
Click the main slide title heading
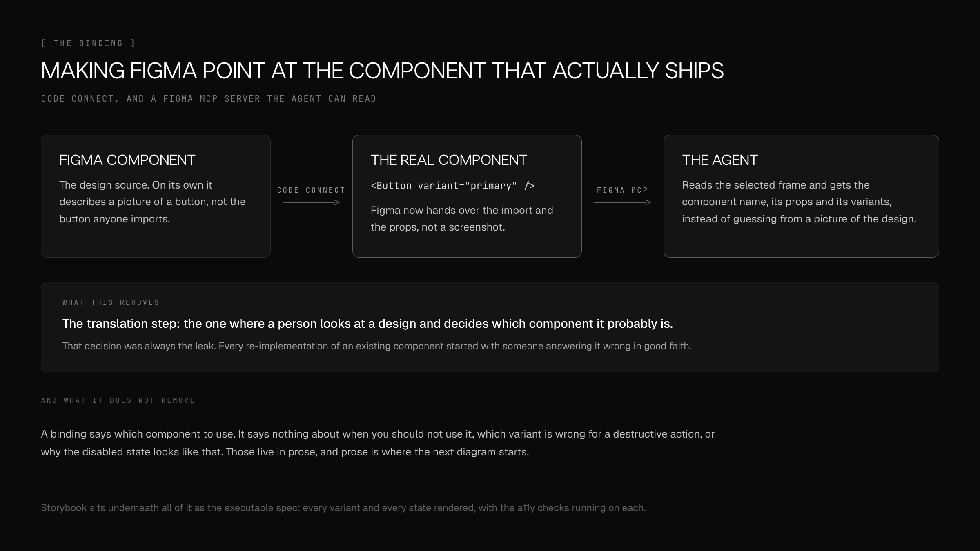[382, 71]
